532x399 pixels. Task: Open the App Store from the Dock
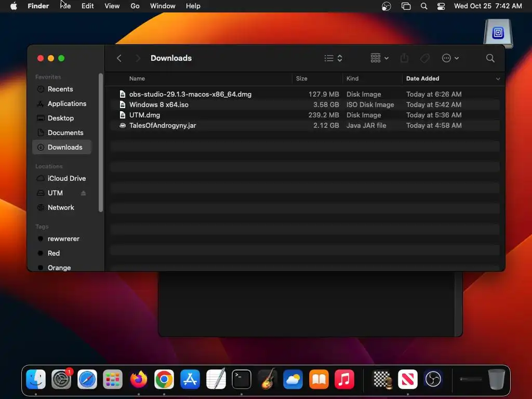(190, 379)
